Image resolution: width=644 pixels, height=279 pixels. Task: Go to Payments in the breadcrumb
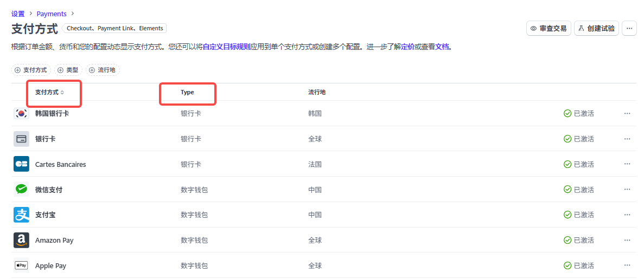[x=52, y=14]
